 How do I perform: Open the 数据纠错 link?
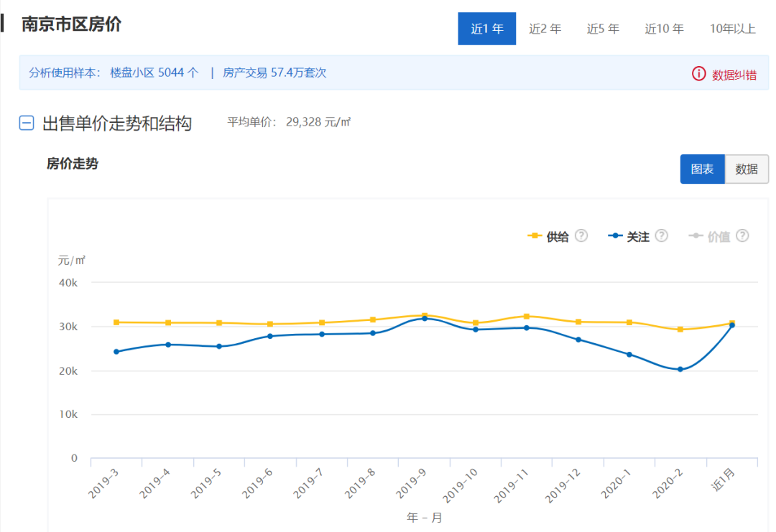point(734,75)
